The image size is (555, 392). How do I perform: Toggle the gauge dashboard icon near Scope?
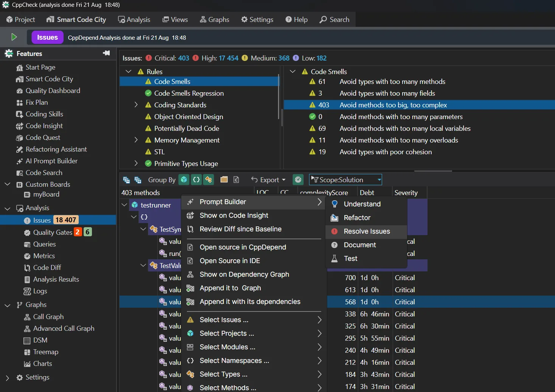click(x=298, y=180)
